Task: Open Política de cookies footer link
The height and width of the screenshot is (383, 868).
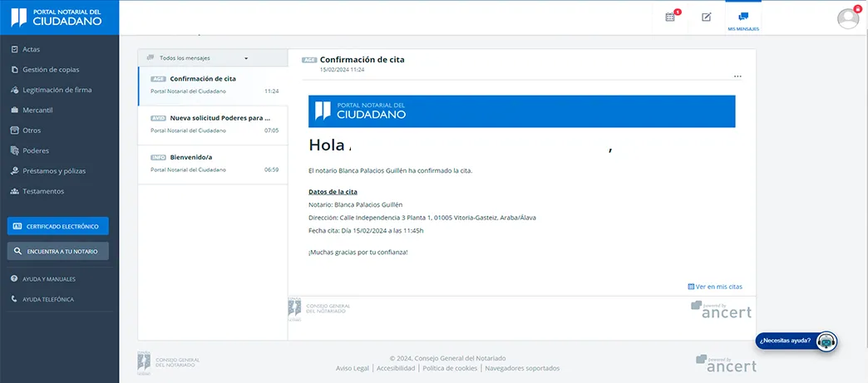Action: click(x=450, y=368)
